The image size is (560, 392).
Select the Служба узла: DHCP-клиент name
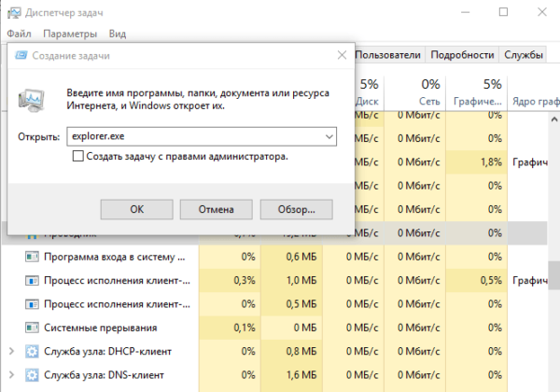click(x=107, y=351)
